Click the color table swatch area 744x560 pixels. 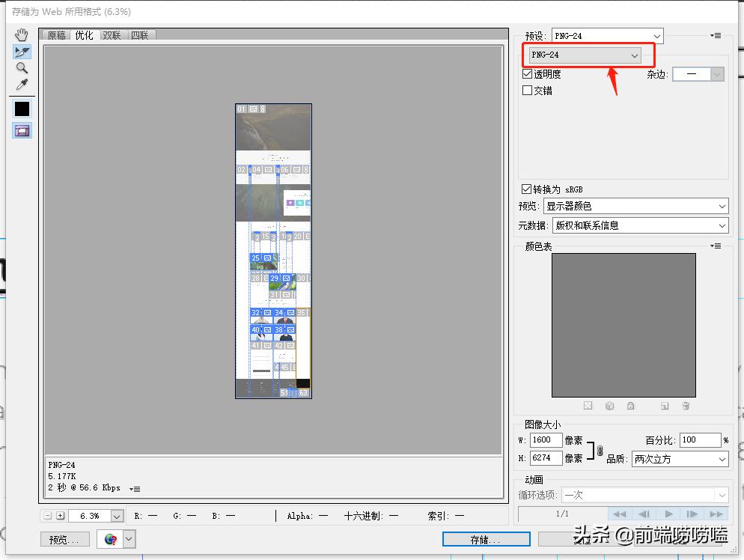tap(623, 325)
